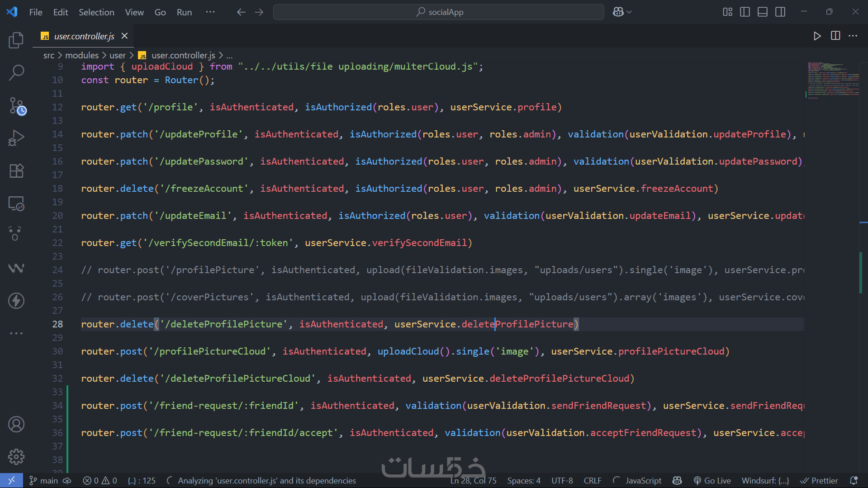The width and height of the screenshot is (868, 488).
Task: Open the Thunder Client lightning icon
Action: pyautogui.click(x=16, y=301)
